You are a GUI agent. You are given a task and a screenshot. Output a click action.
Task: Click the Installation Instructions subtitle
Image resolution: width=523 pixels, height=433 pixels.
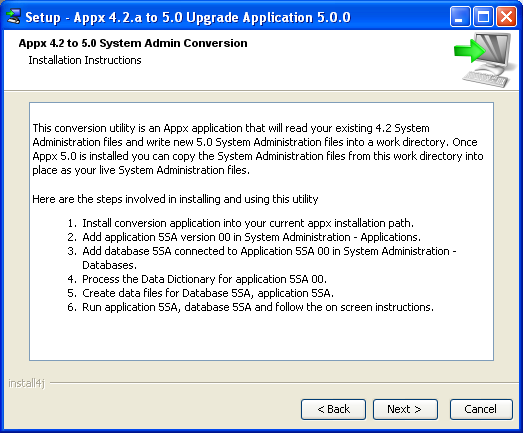(85, 60)
